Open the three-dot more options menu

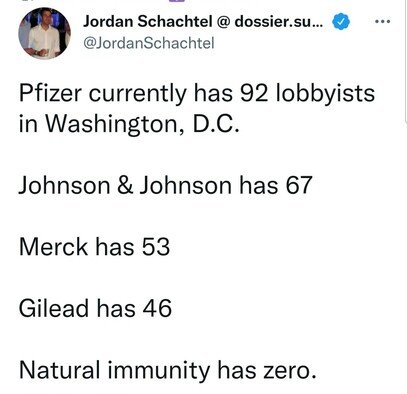(382, 22)
